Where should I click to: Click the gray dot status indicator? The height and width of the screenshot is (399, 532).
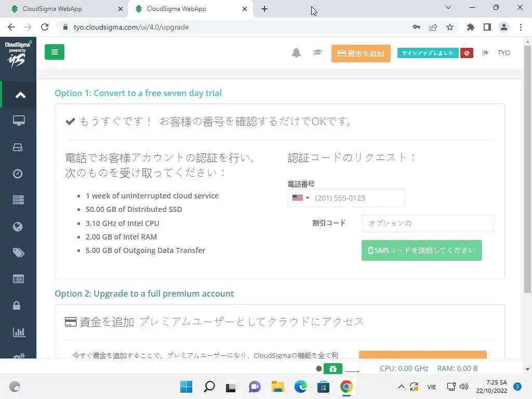click(x=318, y=368)
